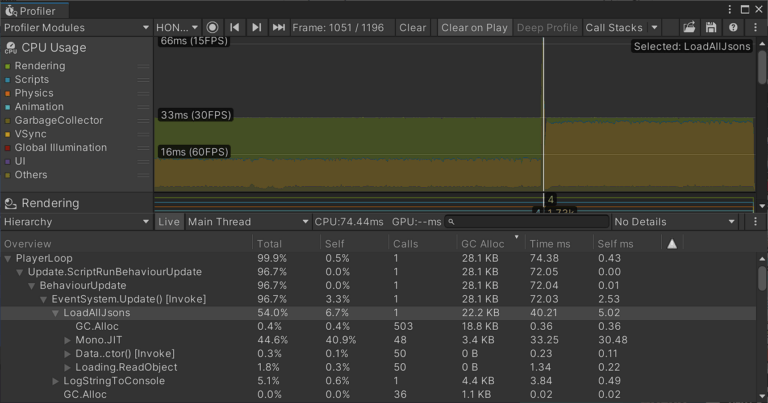Toggle GarbageCollector category in chart legend
The height and width of the screenshot is (403, 768).
pyautogui.click(x=8, y=120)
